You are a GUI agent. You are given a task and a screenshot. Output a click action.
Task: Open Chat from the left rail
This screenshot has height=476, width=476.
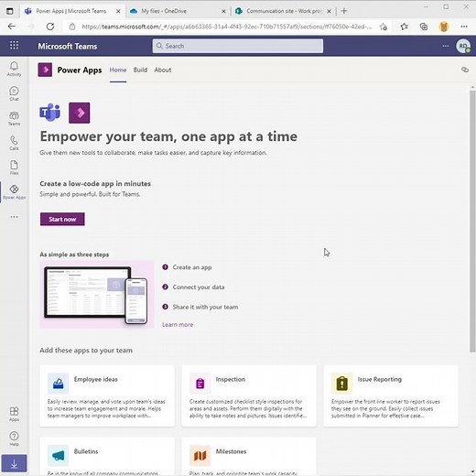point(14,93)
